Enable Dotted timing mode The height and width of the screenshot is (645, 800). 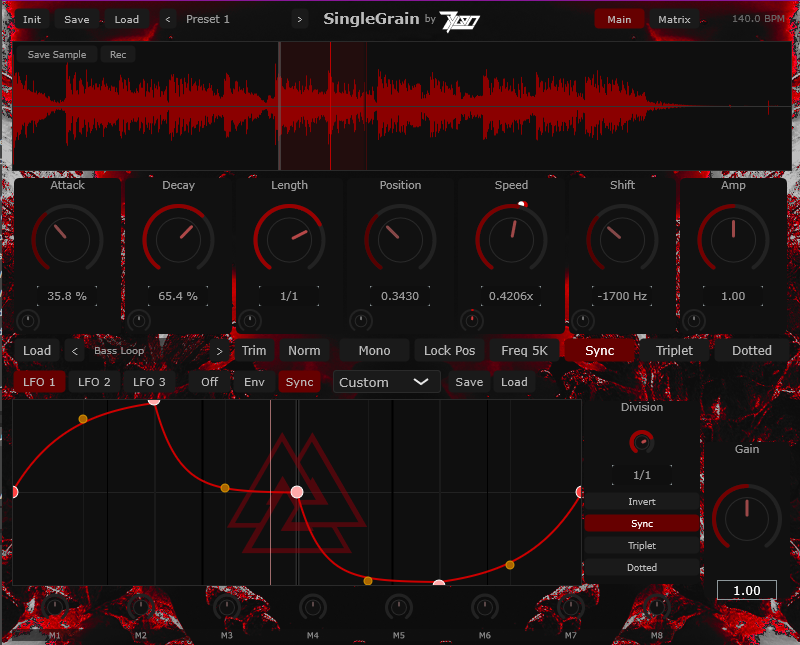pyautogui.click(x=750, y=350)
